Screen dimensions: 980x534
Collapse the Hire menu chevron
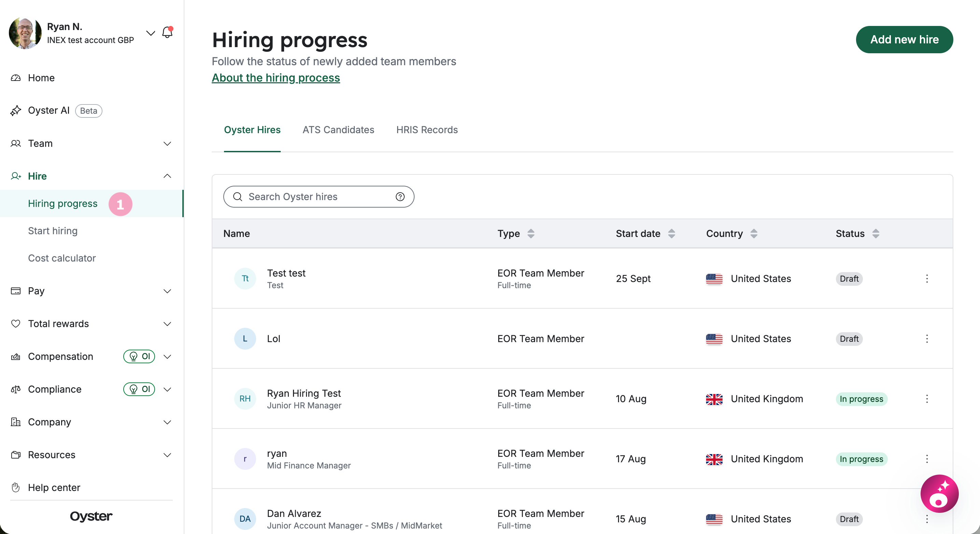(167, 176)
